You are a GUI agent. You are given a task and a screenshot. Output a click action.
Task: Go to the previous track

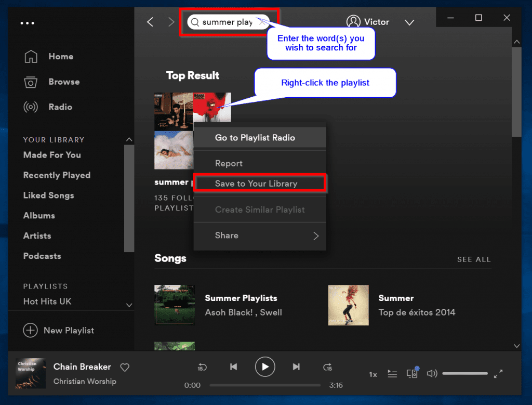pyautogui.click(x=233, y=367)
